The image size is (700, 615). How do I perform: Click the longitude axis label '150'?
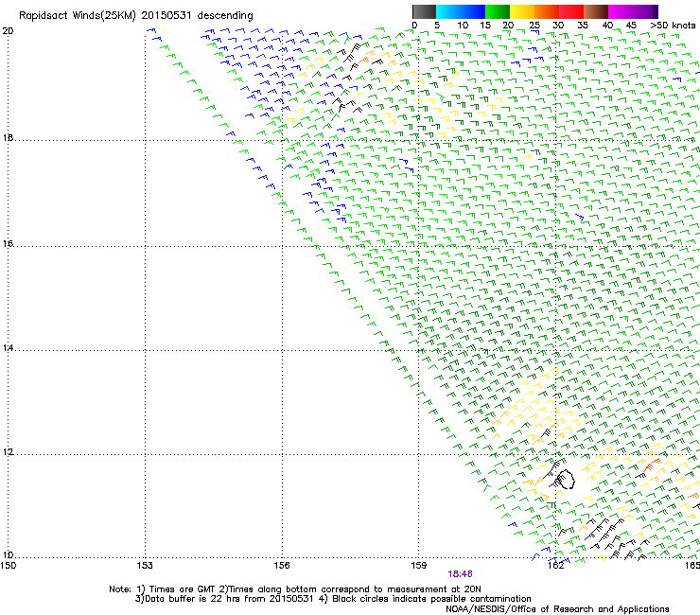click(x=8, y=566)
